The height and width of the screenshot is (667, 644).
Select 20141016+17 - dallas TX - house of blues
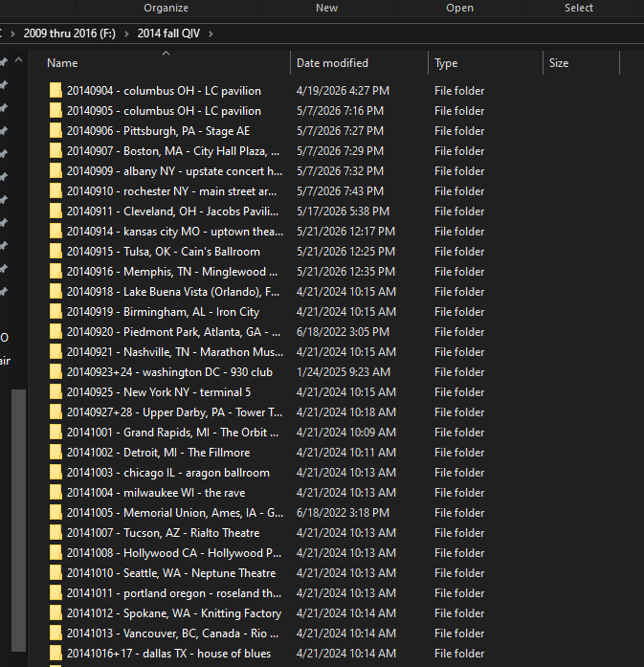click(x=168, y=654)
